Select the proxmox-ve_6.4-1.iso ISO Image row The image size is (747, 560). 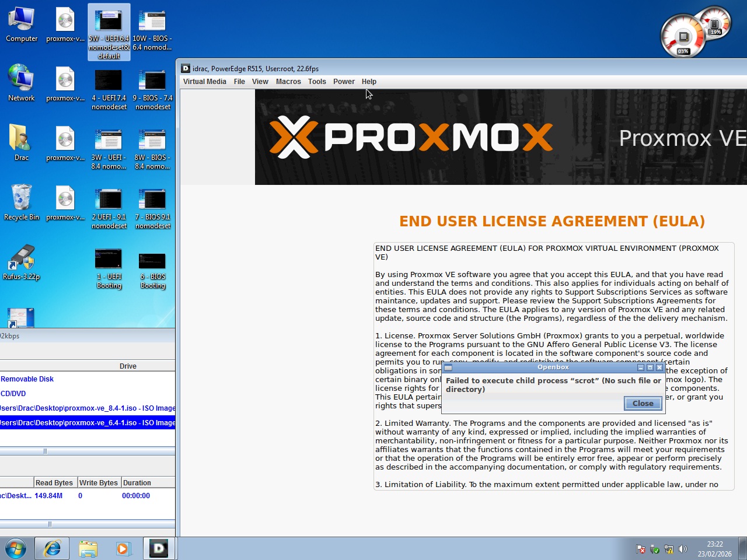point(88,422)
